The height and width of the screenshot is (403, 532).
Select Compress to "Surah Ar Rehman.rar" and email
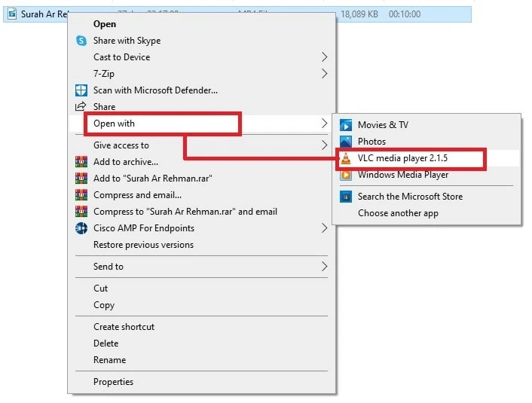(201, 212)
